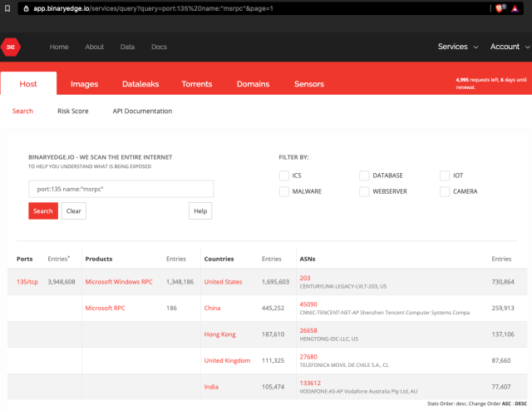
Task: Click the Brave rewards triangle icon
Action: tap(515, 8)
